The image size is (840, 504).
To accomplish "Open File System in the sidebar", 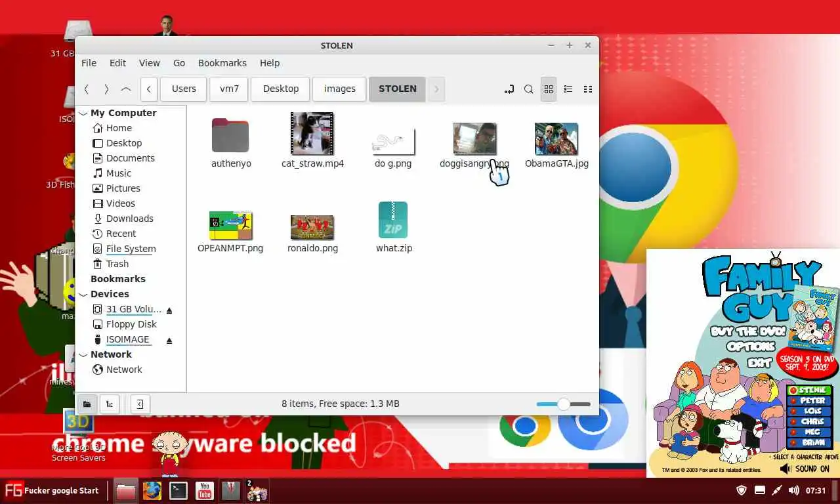I will (x=124, y=249).
